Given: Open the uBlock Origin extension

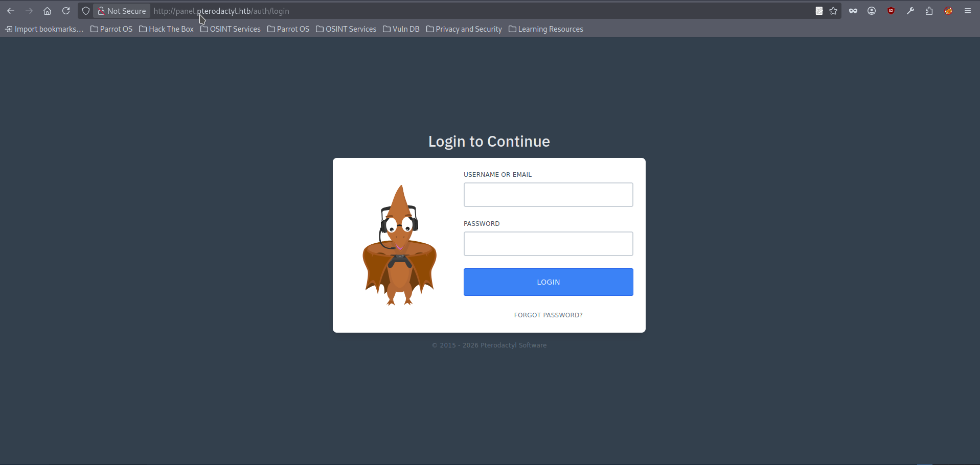Looking at the screenshot, I should (x=891, y=11).
